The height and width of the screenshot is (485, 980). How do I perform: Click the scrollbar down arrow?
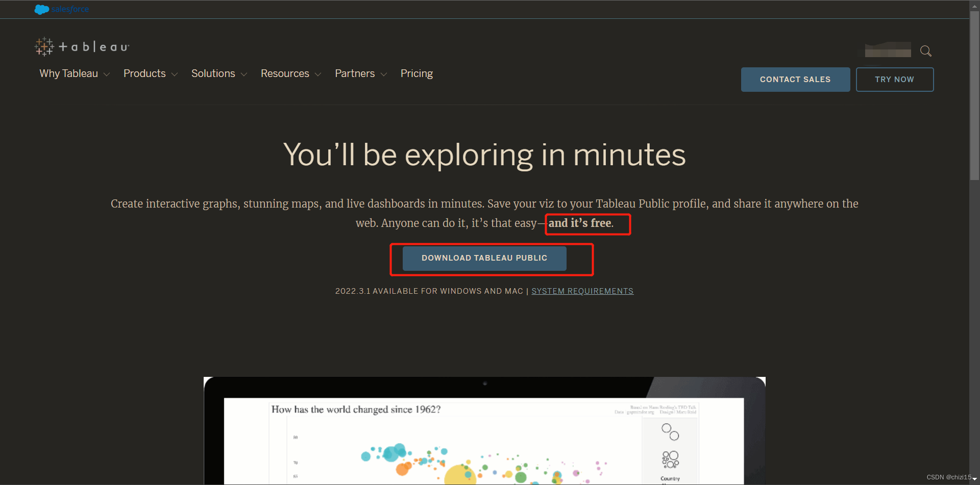pos(974,479)
